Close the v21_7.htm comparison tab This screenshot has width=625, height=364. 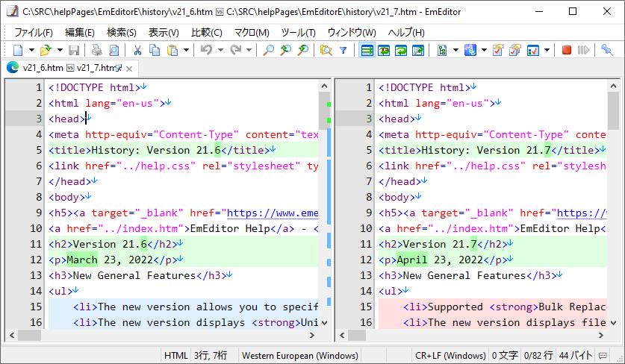point(129,69)
